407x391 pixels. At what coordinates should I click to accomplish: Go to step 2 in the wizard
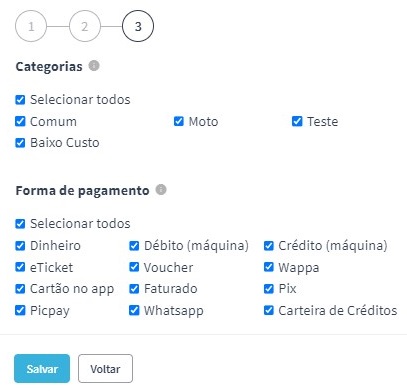85,26
